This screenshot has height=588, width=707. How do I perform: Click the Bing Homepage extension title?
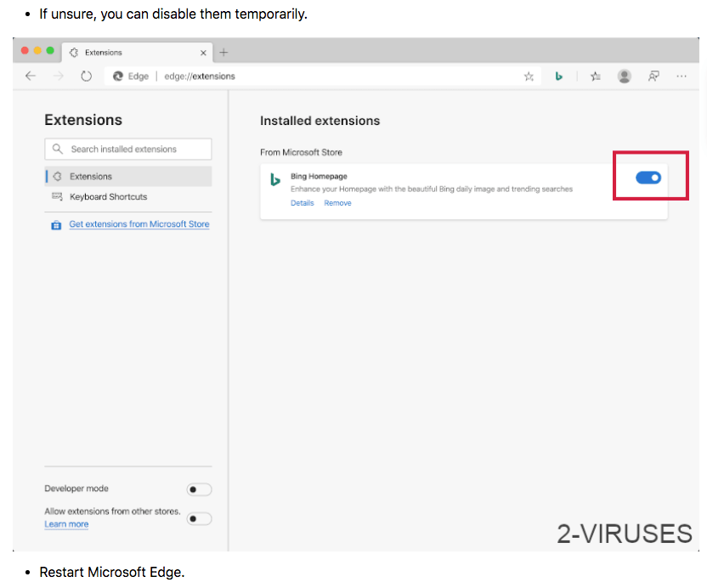[319, 176]
